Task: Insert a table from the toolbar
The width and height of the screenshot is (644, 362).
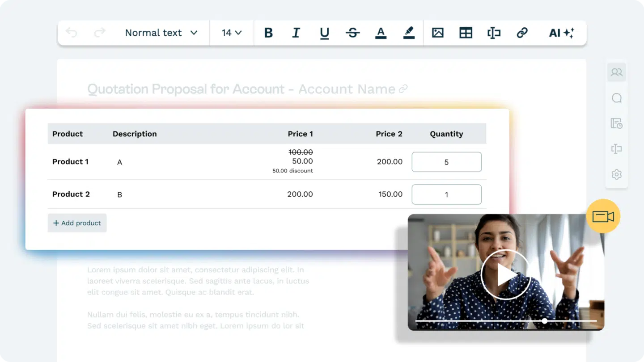Action: pos(466,33)
